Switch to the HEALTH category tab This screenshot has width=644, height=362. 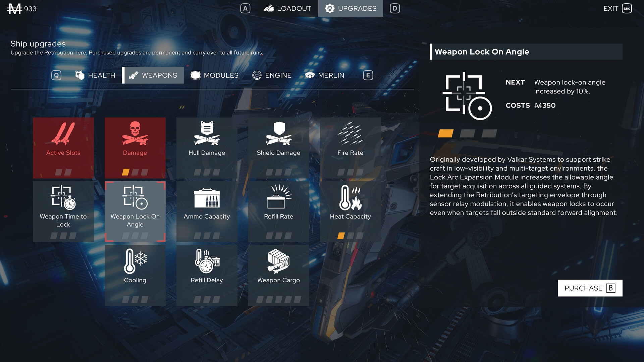pyautogui.click(x=95, y=75)
